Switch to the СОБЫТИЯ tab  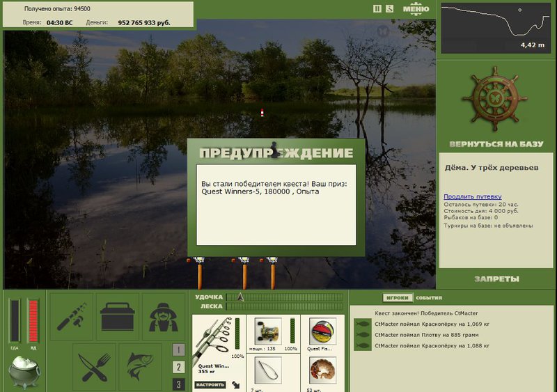point(429,298)
